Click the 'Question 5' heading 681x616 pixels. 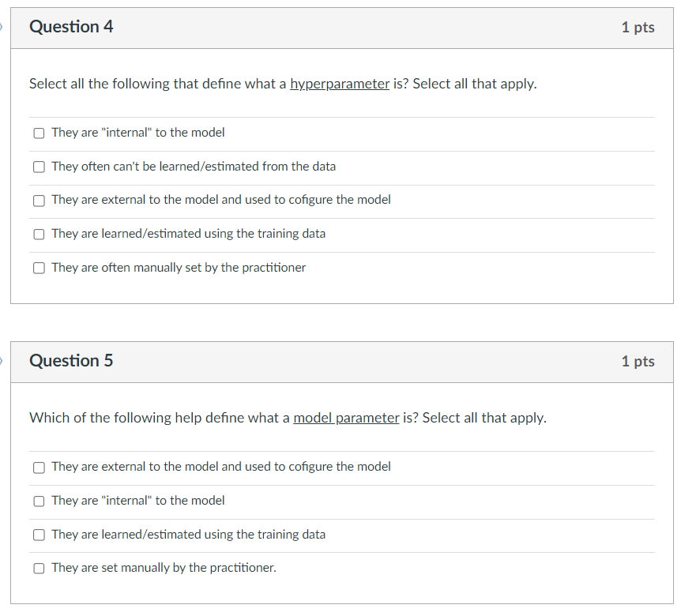pyautogui.click(x=71, y=361)
